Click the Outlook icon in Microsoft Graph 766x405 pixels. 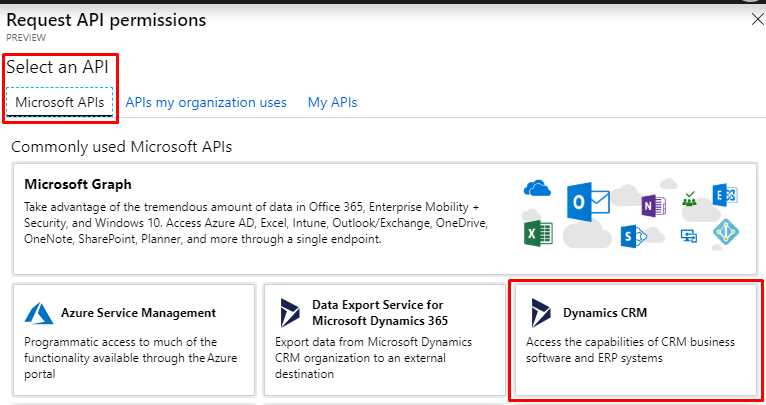pos(588,201)
